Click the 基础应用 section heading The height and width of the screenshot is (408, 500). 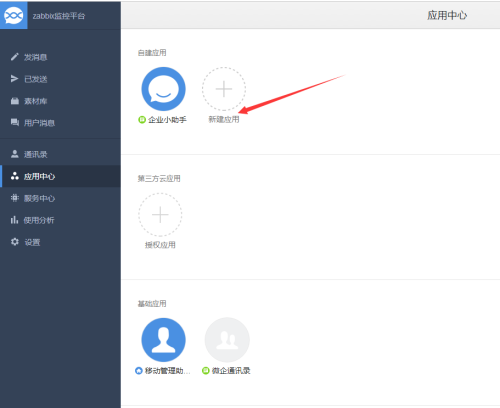click(x=152, y=304)
